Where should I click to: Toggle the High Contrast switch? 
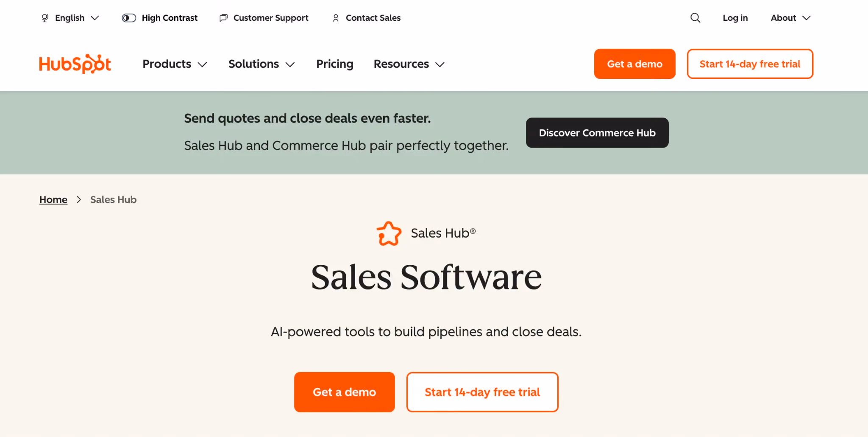click(129, 18)
